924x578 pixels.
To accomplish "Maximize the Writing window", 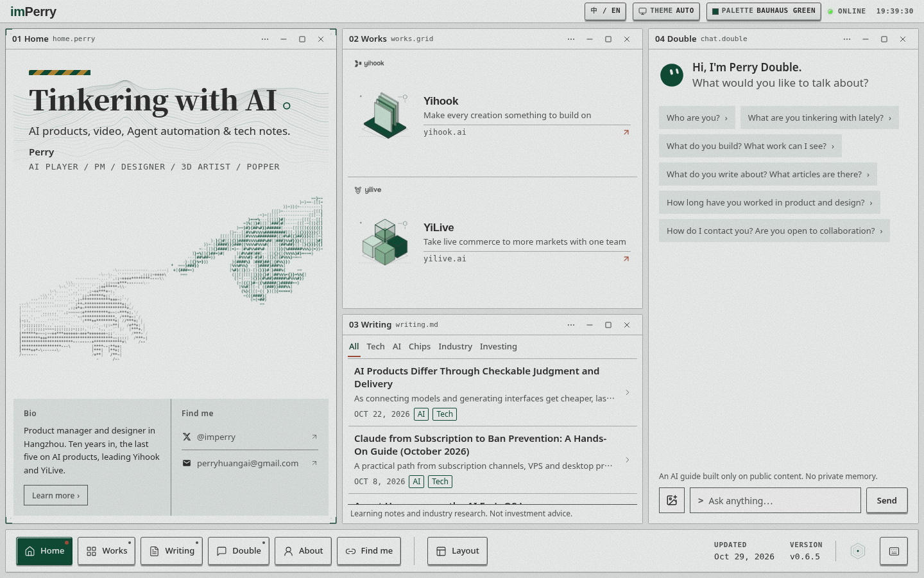I will click(x=608, y=325).
